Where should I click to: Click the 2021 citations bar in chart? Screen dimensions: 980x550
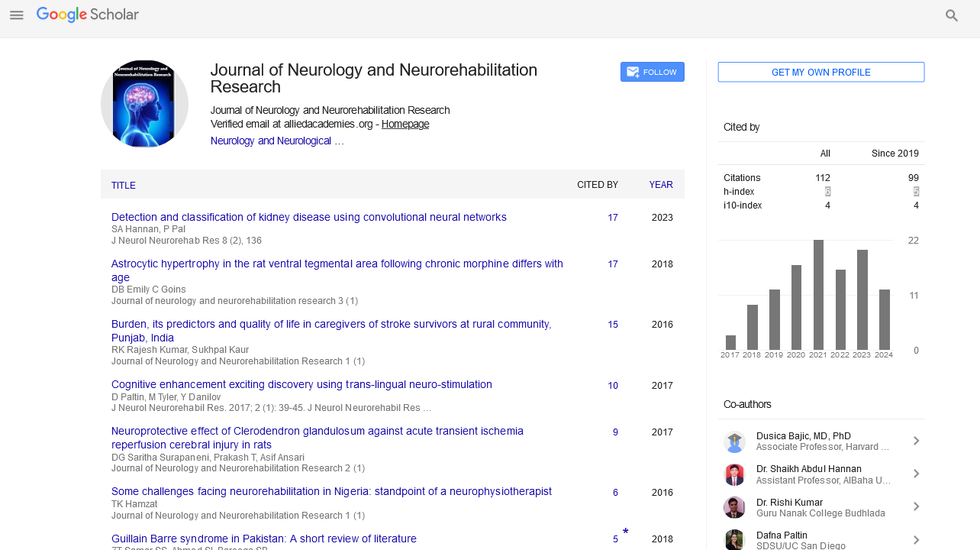click(x=818, y=295)
